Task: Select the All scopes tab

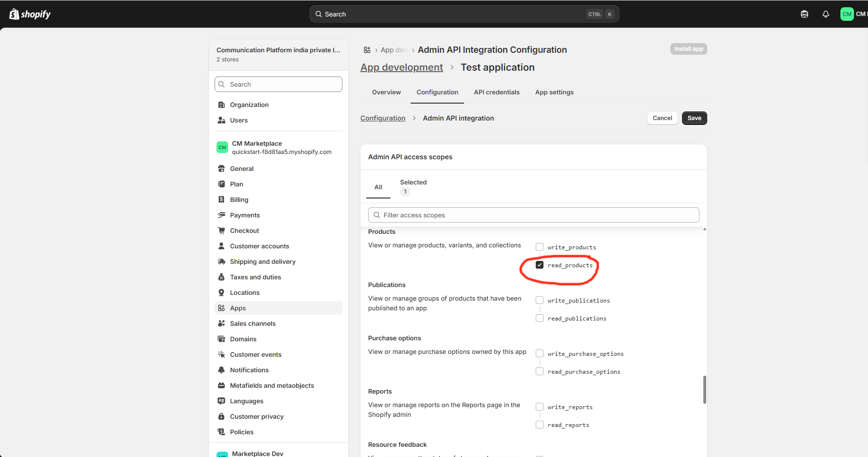Action: pos(378,187)
